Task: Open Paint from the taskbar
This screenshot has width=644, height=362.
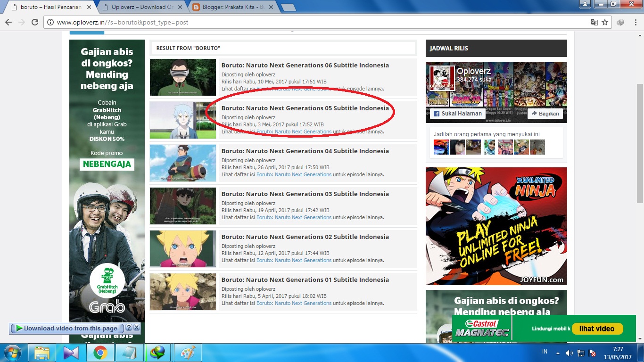Action: [188, 353]
